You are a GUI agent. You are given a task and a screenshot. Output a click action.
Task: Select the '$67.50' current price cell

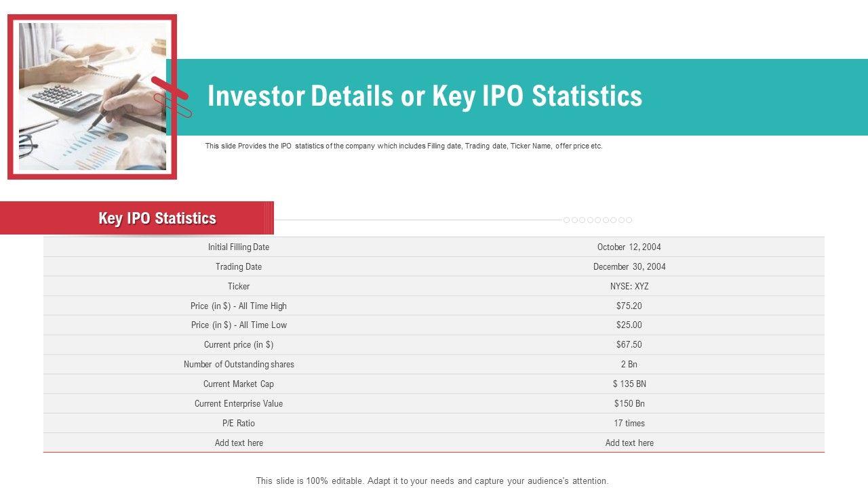[629, 345]
